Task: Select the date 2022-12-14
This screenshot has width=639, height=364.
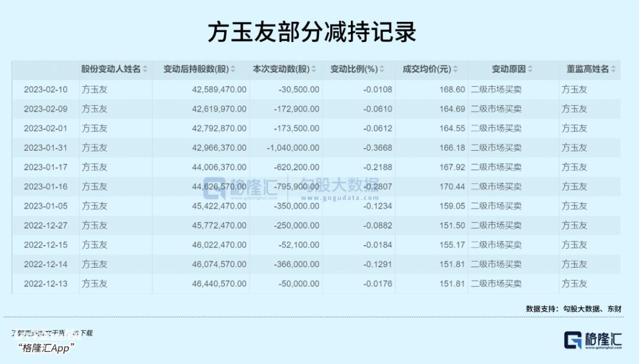Action: tap(46, 264)
